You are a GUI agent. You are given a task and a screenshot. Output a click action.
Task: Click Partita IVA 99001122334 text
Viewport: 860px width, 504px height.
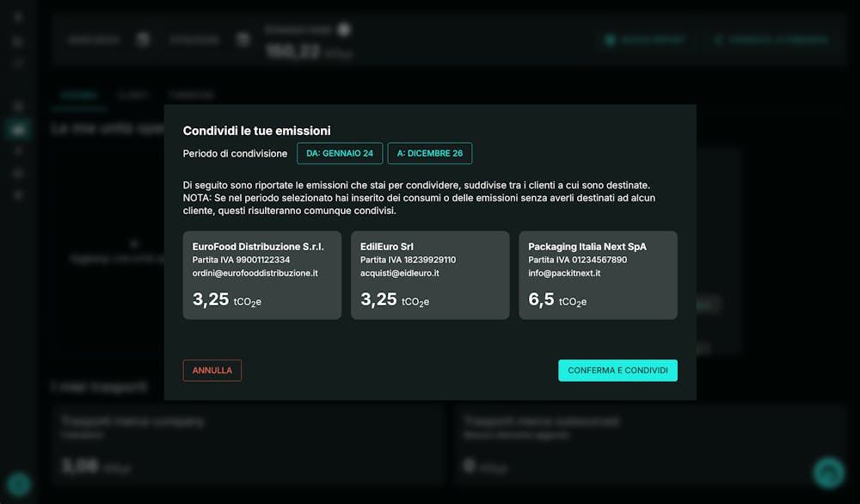(x=241, y=260)
